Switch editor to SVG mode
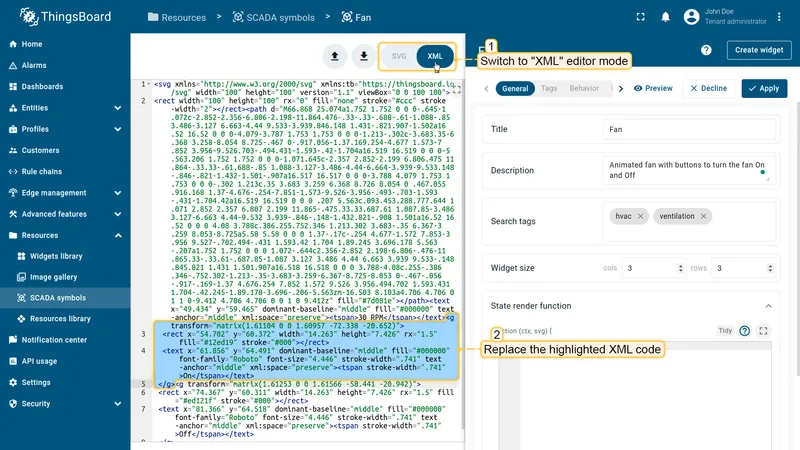Viewport: 800px width, 450px height. (x=398, y=56)
